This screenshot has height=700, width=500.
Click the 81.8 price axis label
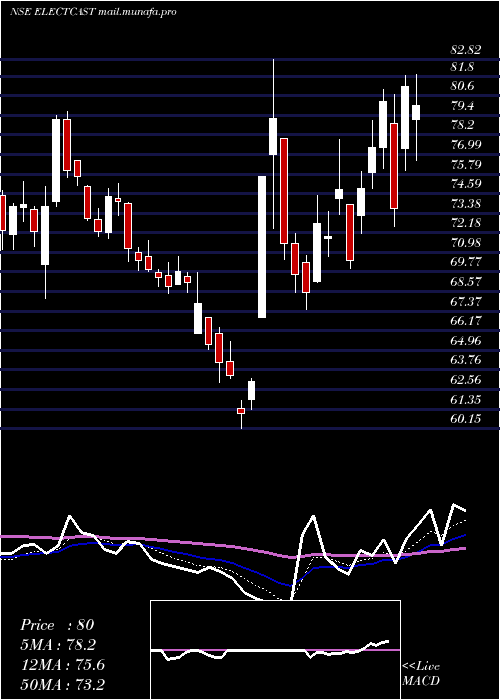point(462,67)
